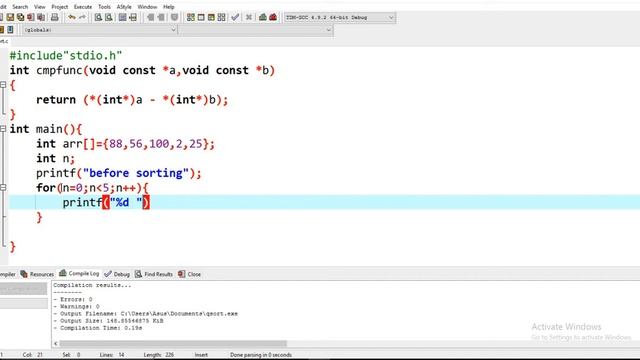Click the Output Filename qsort.exe log line
Image resolution: width=640 pixels, height=360 pixels.
146,313
